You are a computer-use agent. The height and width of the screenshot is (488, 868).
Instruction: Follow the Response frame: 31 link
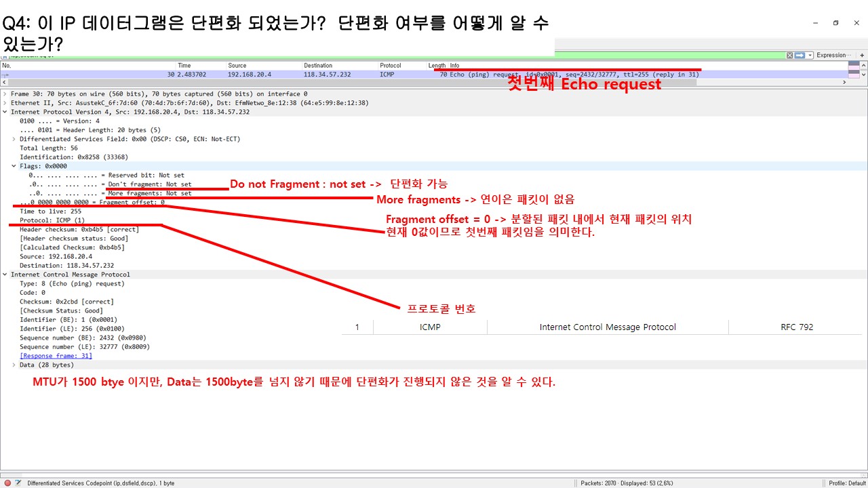56,356
